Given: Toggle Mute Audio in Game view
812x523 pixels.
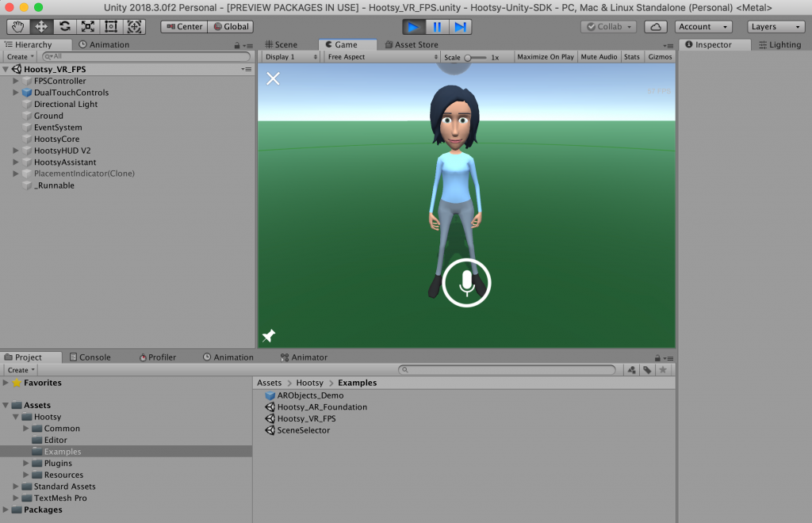Looking at the screenshot, I should [x=599, y=57].
